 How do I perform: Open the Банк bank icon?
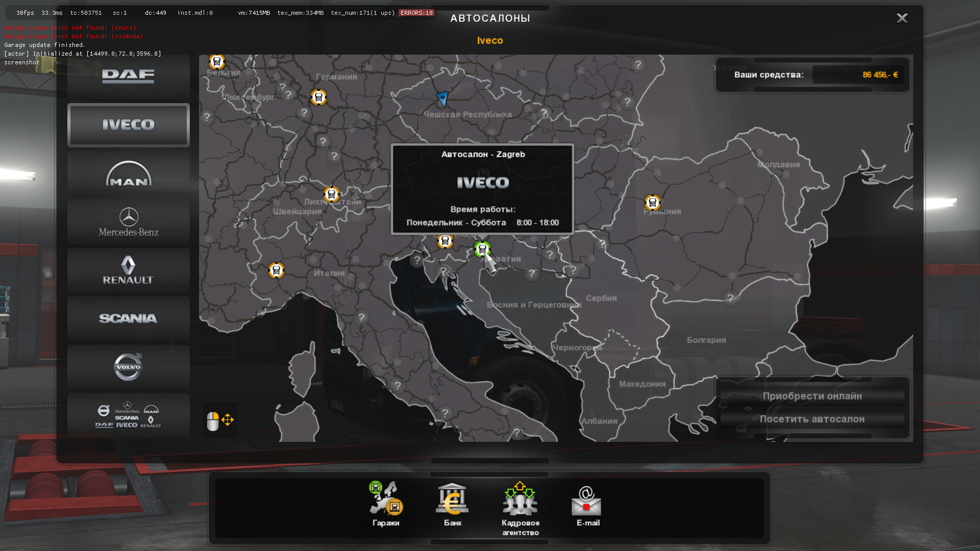(452, 499)
